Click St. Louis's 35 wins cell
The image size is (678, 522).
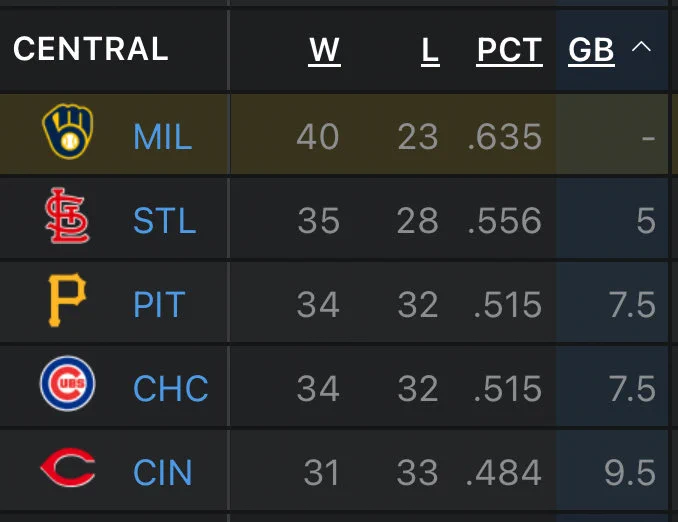[318, 221]
